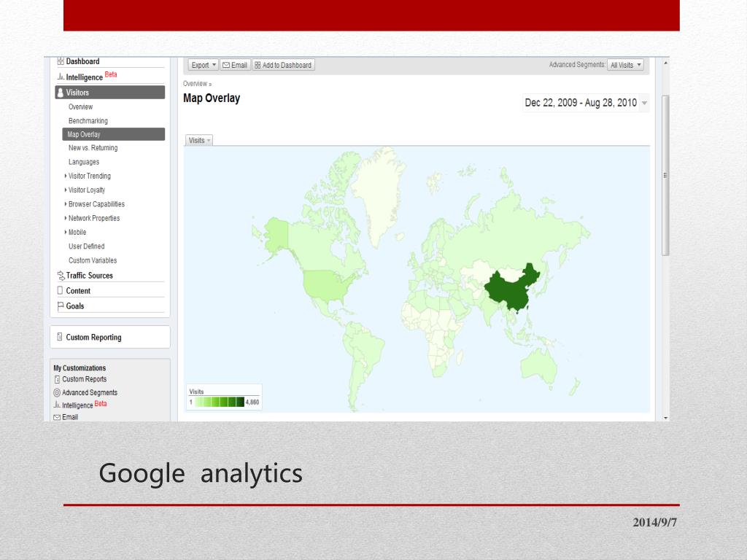Open Languages report
The height and width of the screenshot is (560, 747).
click(84, 162)
